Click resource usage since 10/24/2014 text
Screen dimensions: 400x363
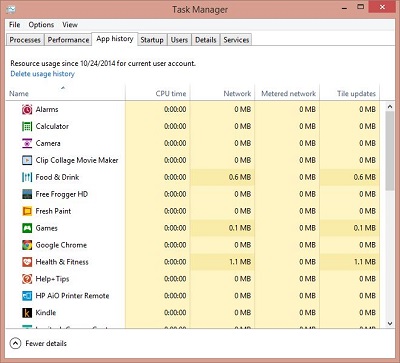coord(103,63)
